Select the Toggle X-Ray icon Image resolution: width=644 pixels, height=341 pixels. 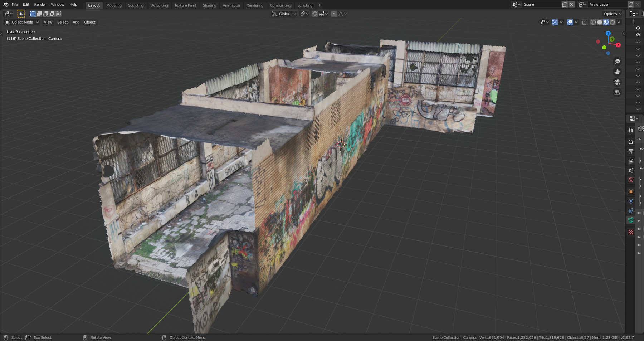(585, 22)
